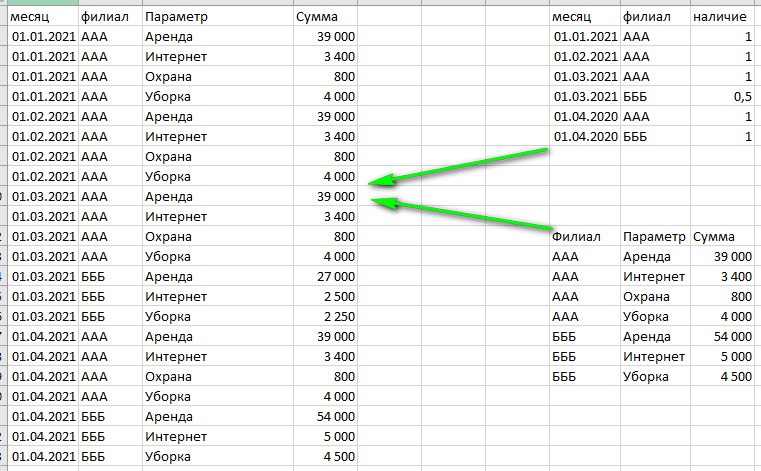
Task: Click 4 000 in the 01.03.2021 AAA Уборка row
Action: tap(339, 257)
